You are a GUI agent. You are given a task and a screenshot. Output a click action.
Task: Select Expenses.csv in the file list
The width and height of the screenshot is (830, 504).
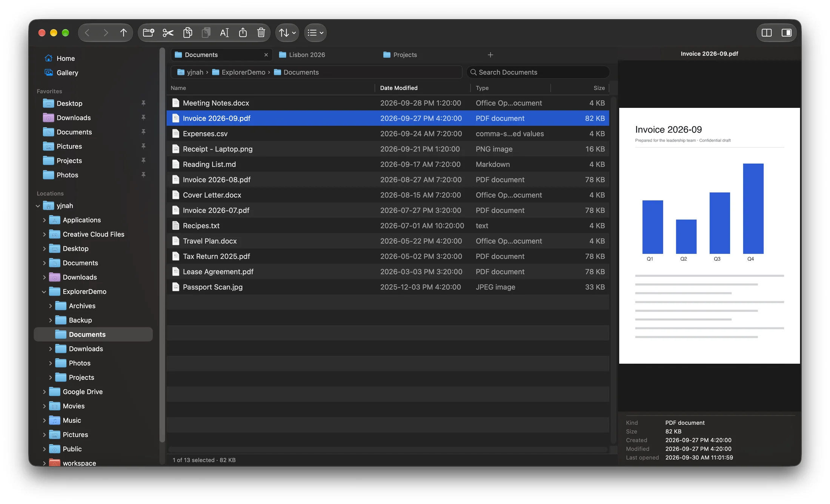(x=388, y=134)
